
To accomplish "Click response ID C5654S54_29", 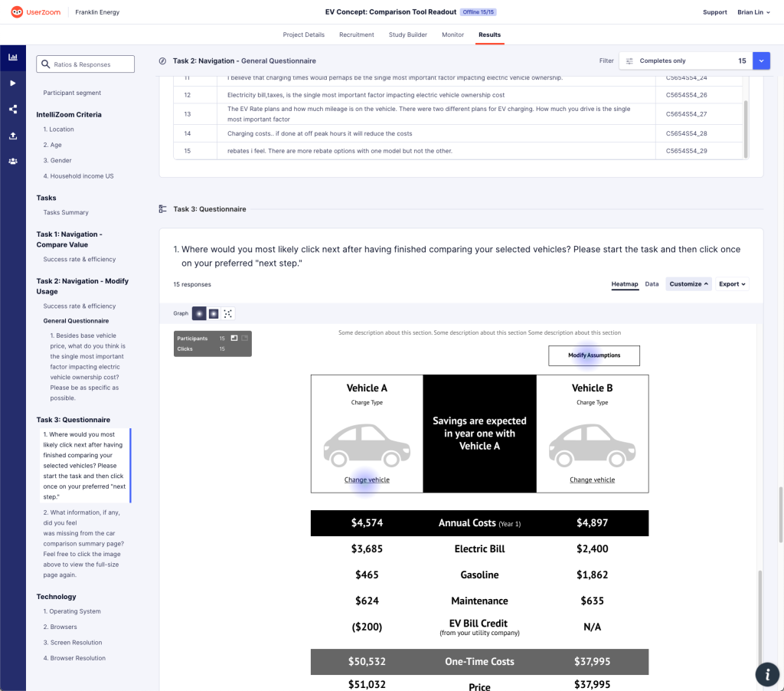I will tap(687, 151).
